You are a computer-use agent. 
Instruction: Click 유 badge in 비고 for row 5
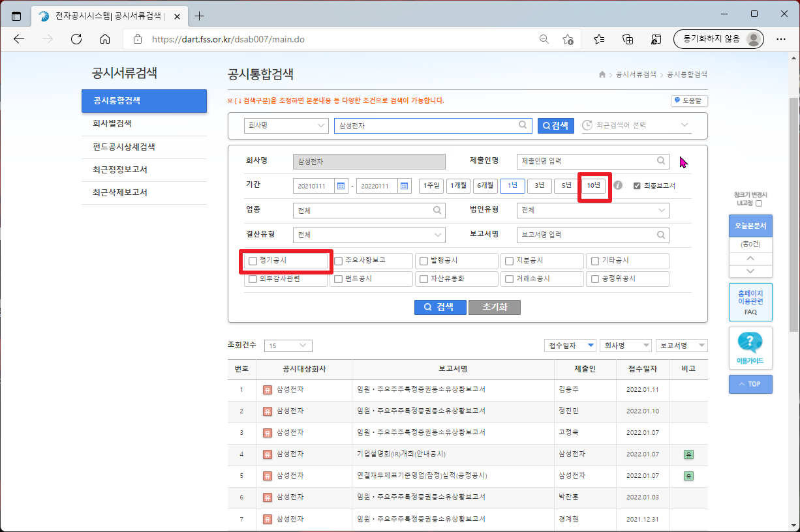point(688,476)
